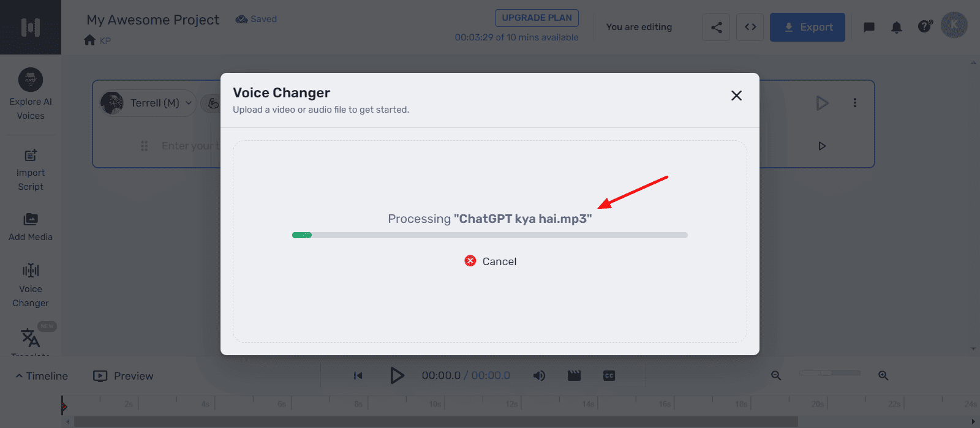Toggle closed captions CC button
Image resolution: width=980 pixels, height=428 pixels.
pyautogui.click(x=609, y=375)
